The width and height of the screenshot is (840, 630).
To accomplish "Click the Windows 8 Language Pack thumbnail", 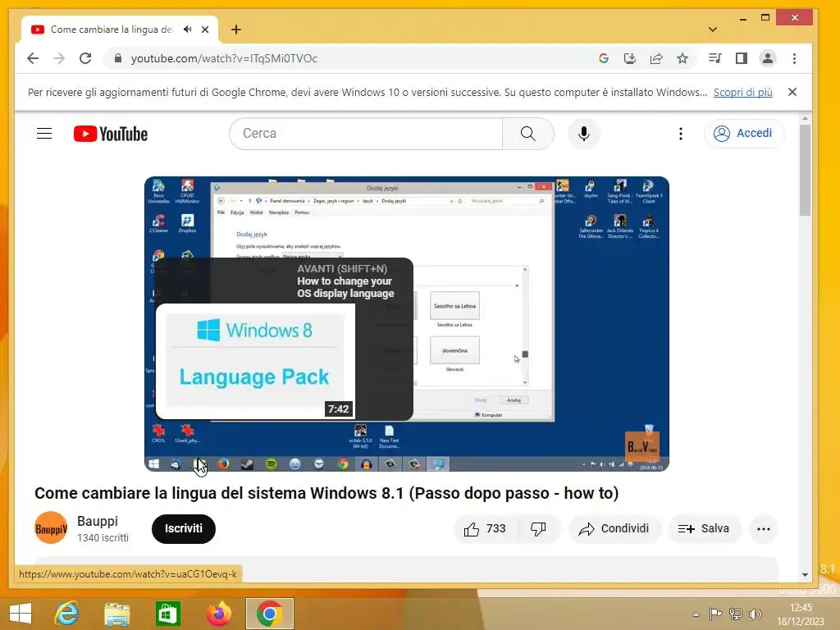I will click(x=255, y=361).
